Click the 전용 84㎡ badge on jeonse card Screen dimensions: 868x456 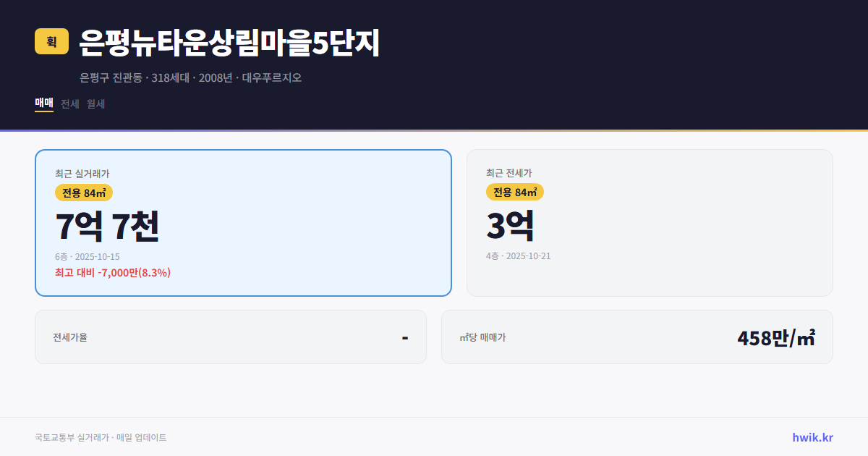coord(514,192)
